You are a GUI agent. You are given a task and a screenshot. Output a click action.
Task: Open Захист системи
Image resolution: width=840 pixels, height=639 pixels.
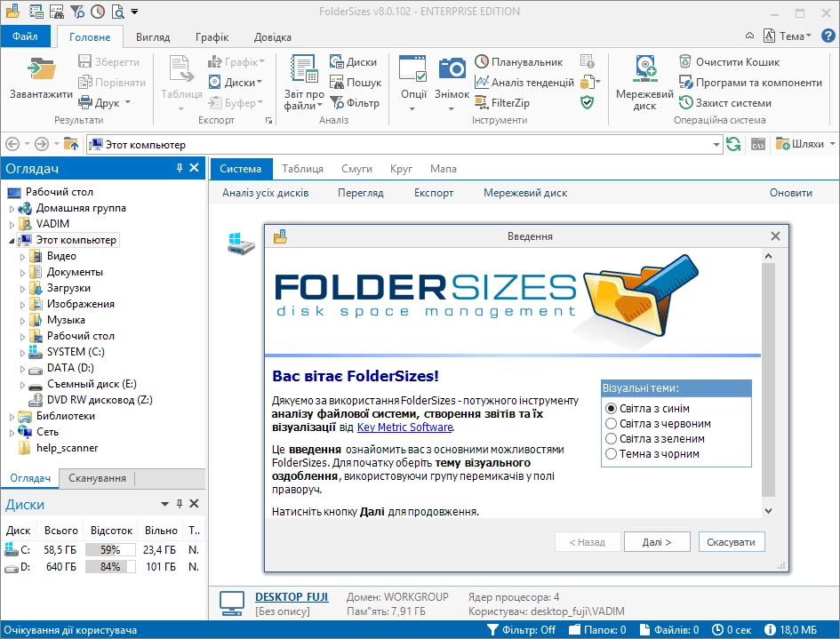tap(724, 103)
